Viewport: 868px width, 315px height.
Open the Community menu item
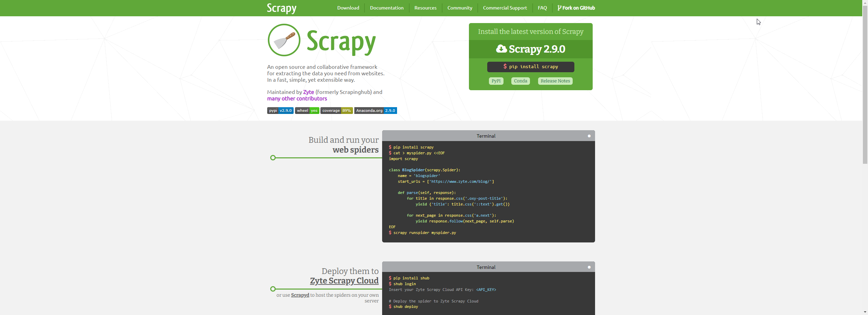point(459,8)
